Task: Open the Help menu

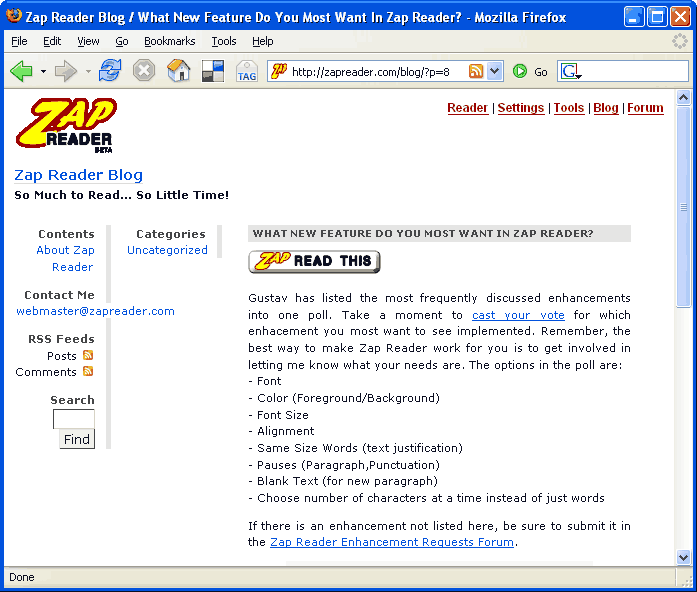Action: pyautogui.click(x=263, y=41)
